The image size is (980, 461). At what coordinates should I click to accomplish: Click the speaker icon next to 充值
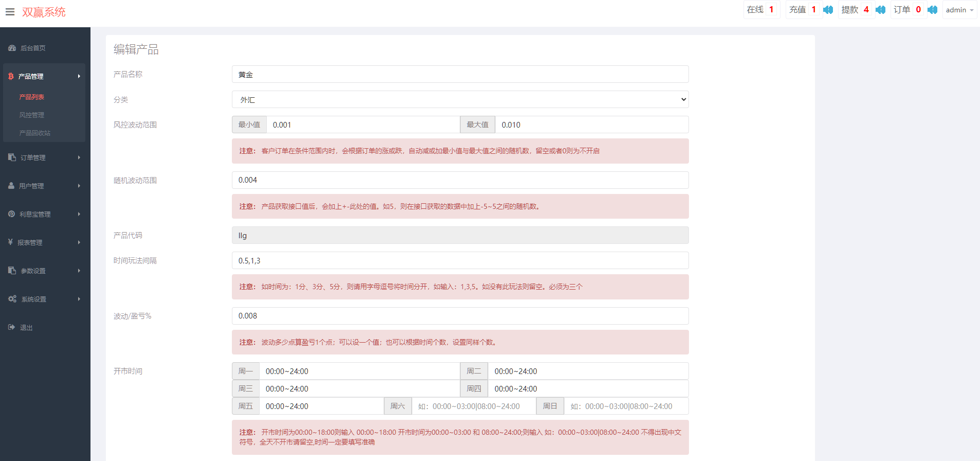pos(828,10)
